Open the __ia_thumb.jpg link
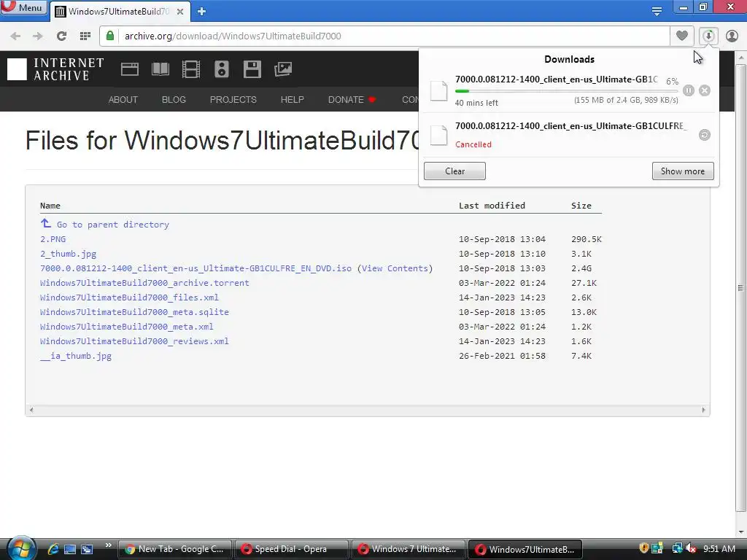 (x=76, y=356)
